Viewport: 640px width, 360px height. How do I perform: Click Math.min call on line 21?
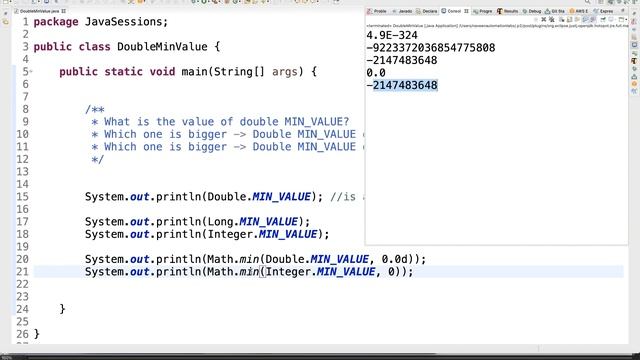tap(233, 272)
